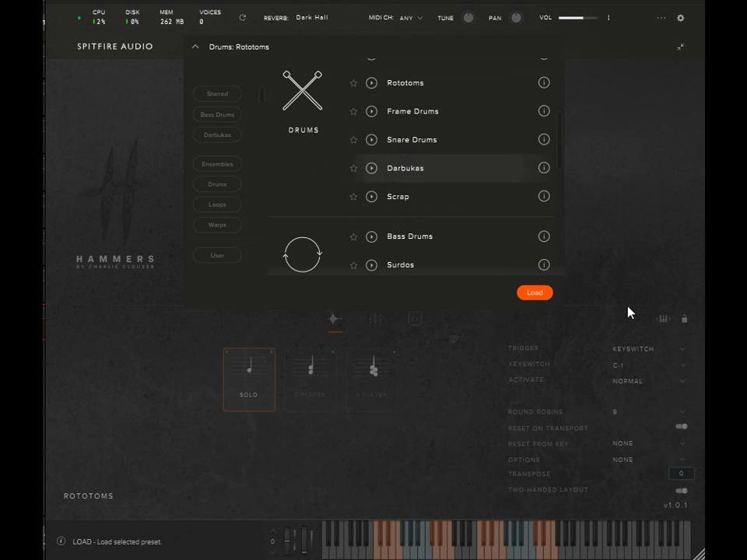Viewport: 747px width, 560px height.
Task: Switch to the Warps category
Action: [x=217, y=225]
